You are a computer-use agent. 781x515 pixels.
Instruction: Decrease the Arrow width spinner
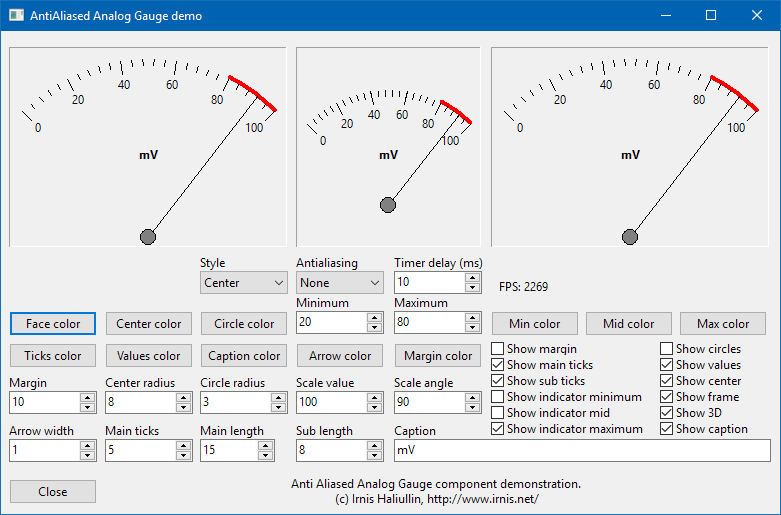tap(87, 455)
